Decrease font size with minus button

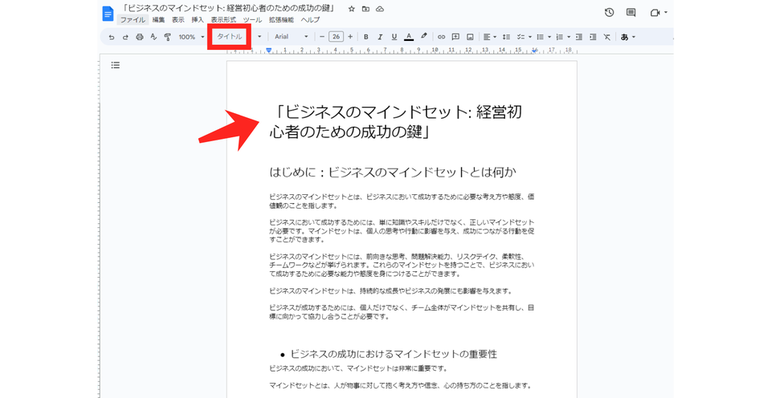point(322,37)
